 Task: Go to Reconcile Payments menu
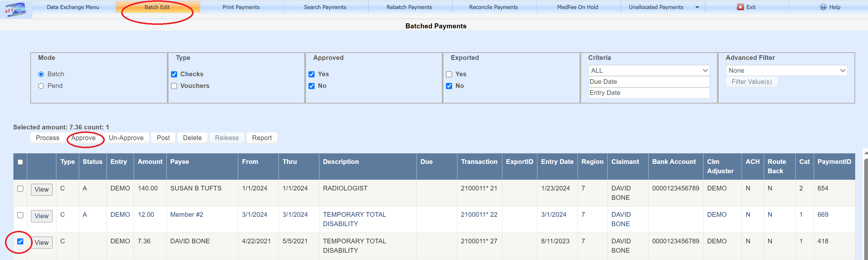pyautogui.click(x=493, y=7)
